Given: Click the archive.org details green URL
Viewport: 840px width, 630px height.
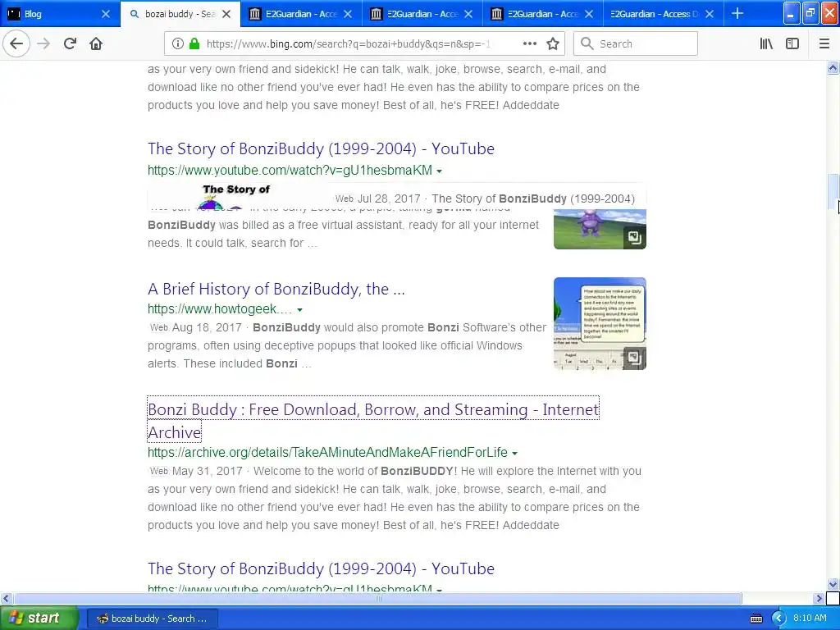Looking at the screenshot, I should pos(327,452).
